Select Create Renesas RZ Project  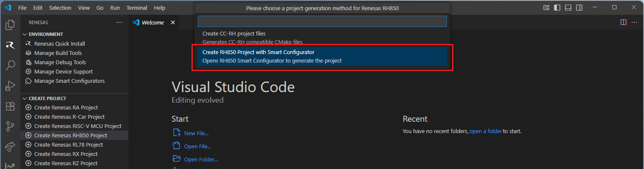point(75,163)
